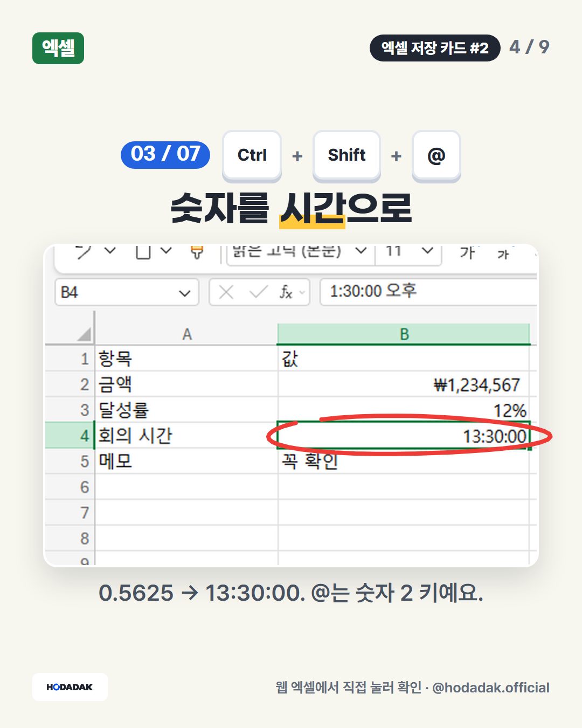Click cell containing 꼭 확인

click(404, 462)
